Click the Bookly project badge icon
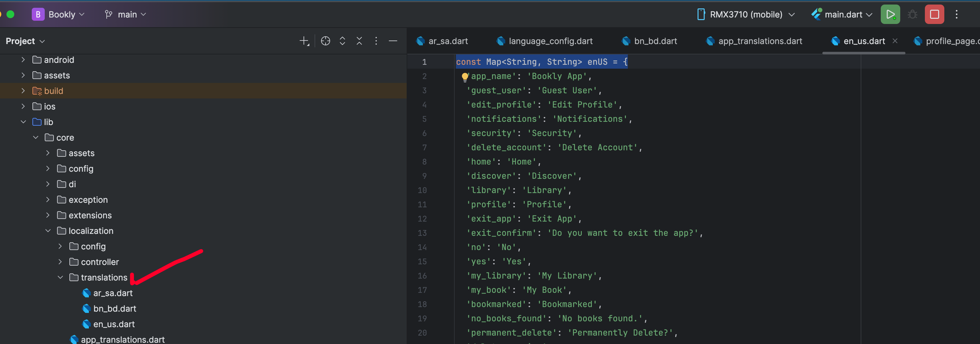This screenshot has width=980, height=344. (x=38, y=15)
